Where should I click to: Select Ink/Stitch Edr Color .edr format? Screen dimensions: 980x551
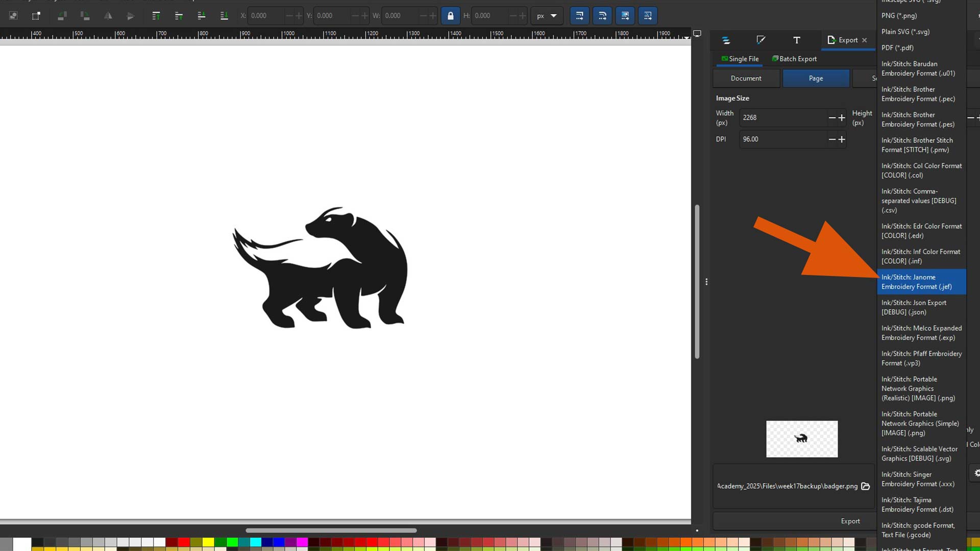click(921, 231)
